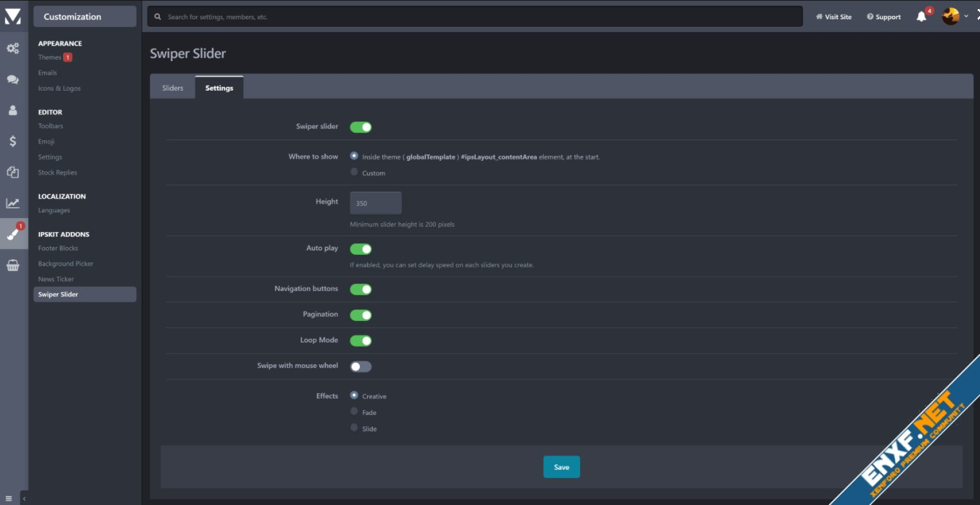The image size is (980, 505).
Task: Turn off the Pagination toggle
Action: coord(361,315)
